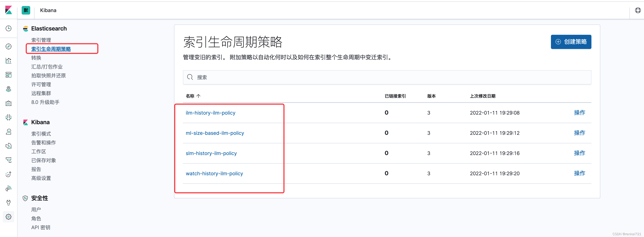This screenshot has width=644, height=237.
Task: Open the Dev Tools wrench icon
Action: click(9, 202)
